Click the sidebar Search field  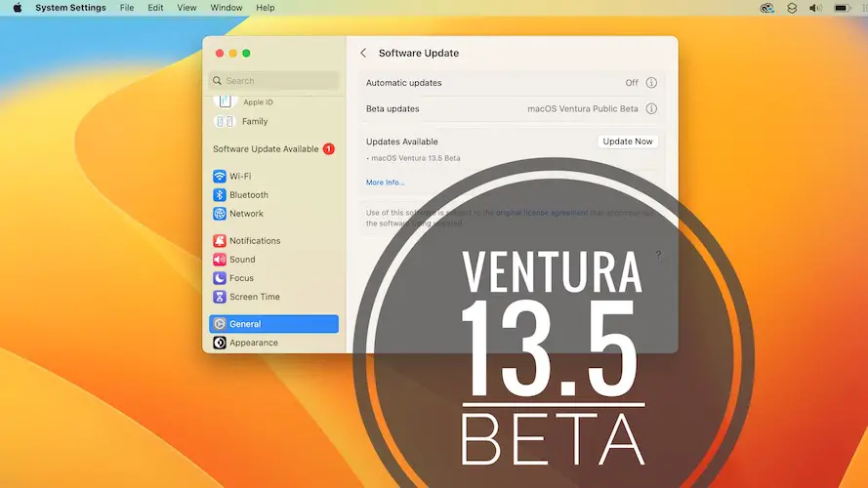coord(274,81)
